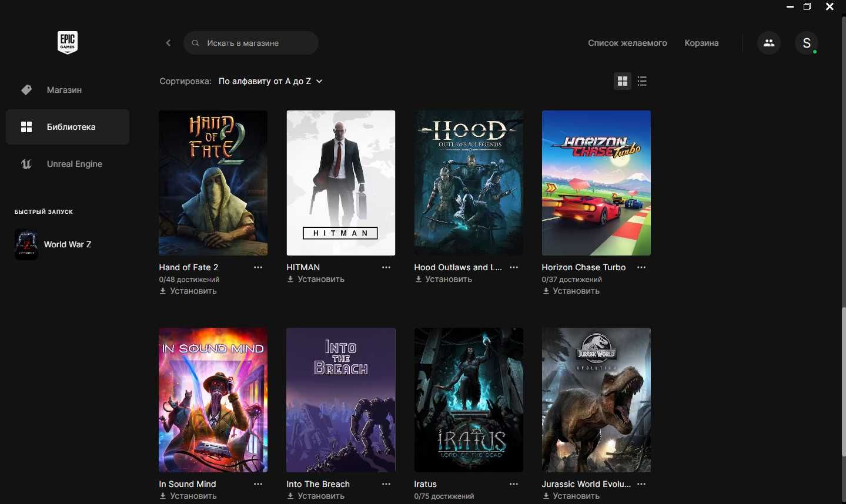The image size is (846, 504).
Task: Click the Epic Games logo icon
Action: [68, 42]
